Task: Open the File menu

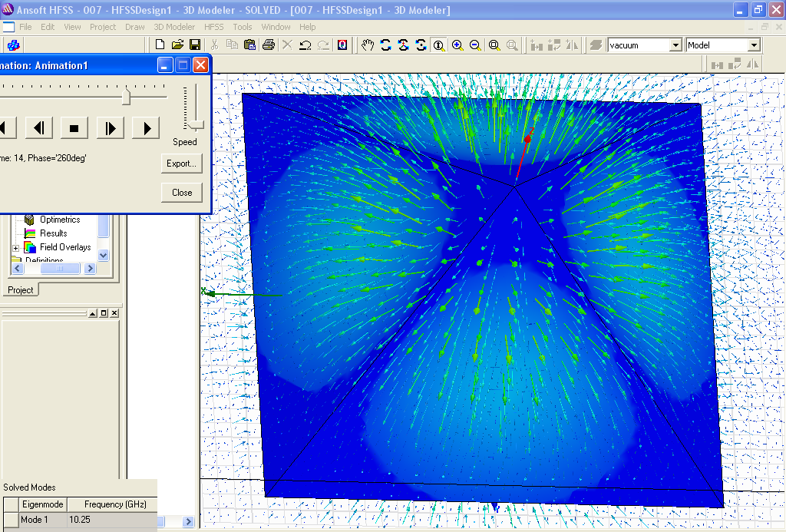Action: point(25,27)
